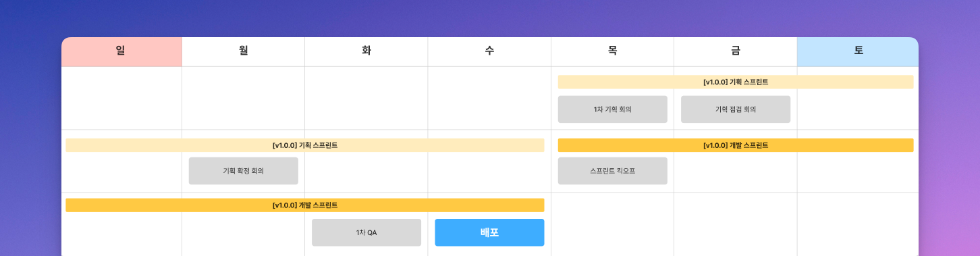Open the 기획 확정 회의 event

click(x=244, y=171)
